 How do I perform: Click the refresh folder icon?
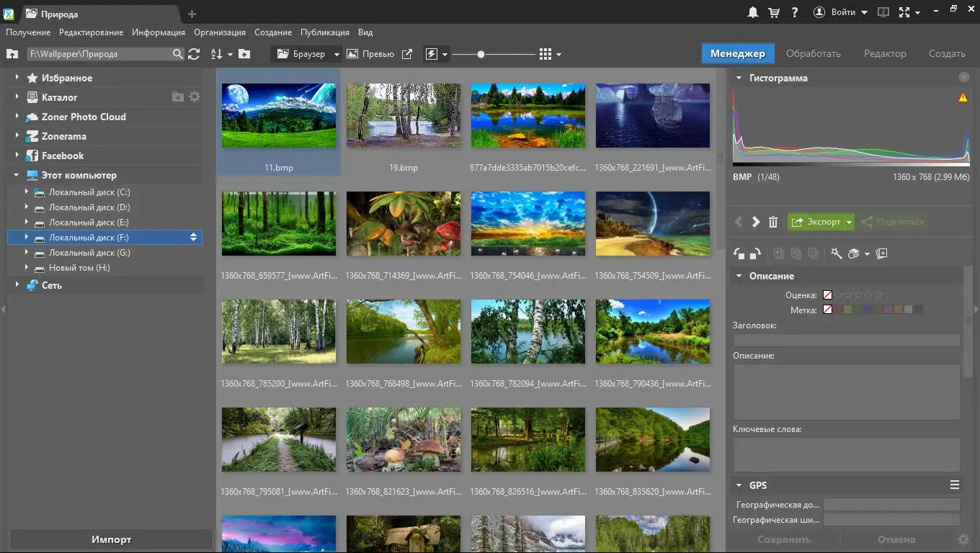[194, 54]
